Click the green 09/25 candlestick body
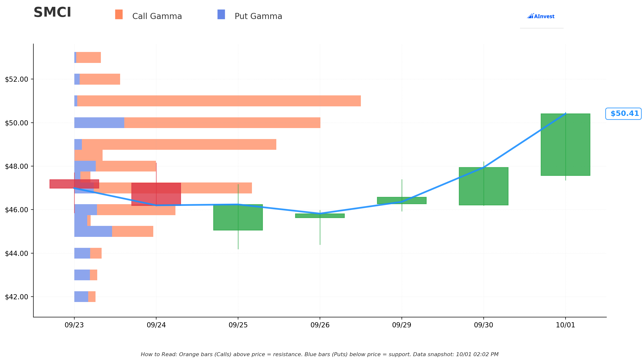The height and width of the screenshot is (362, 644). point(238,217)
